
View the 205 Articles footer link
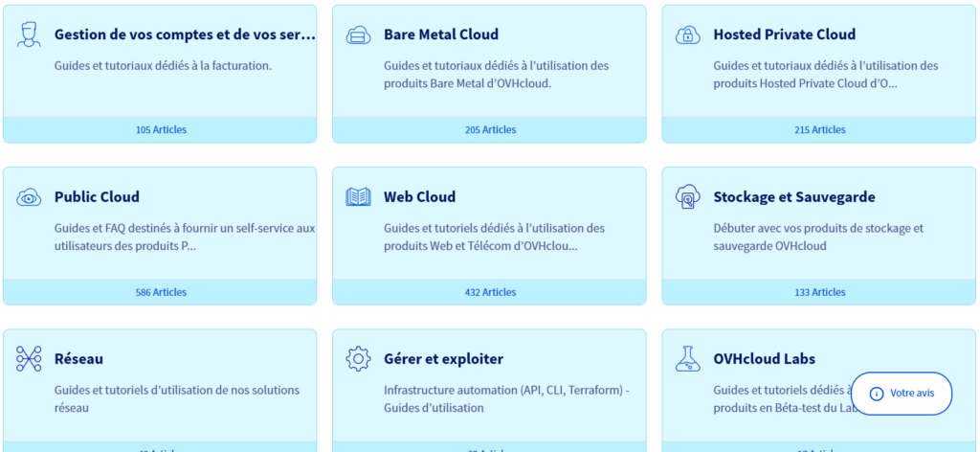490,130
